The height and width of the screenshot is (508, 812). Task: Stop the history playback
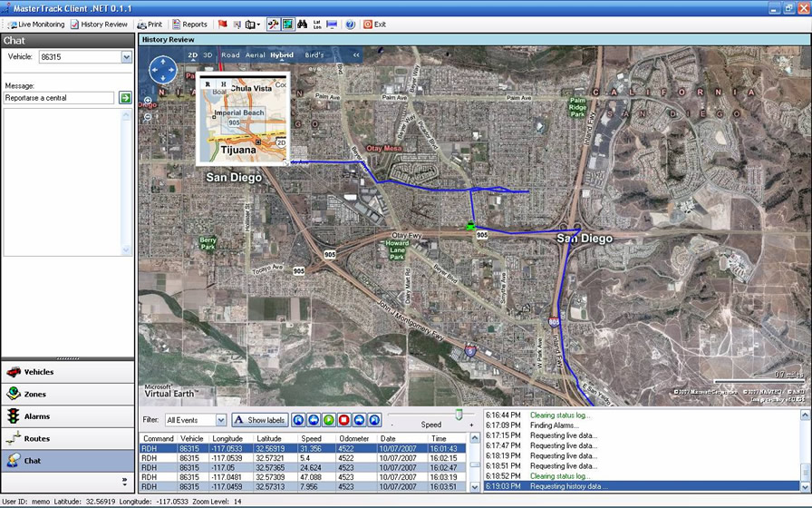click(x=343, y=420)
